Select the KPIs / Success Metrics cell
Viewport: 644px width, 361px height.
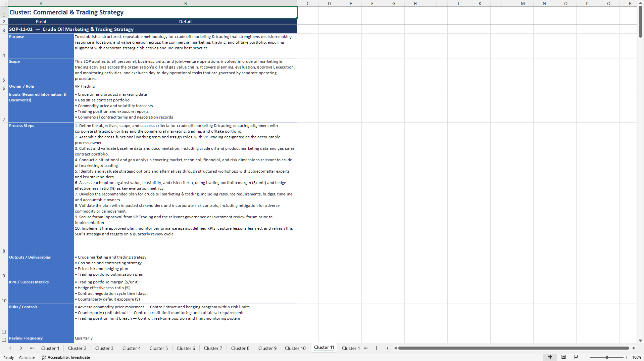click(x=41, y=291)
